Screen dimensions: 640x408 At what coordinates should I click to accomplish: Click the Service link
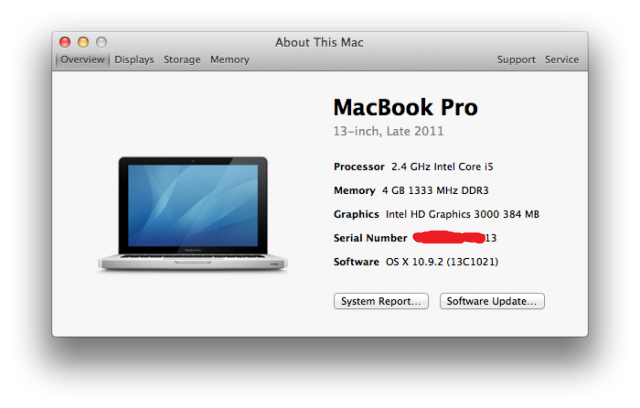click(562, 60)
